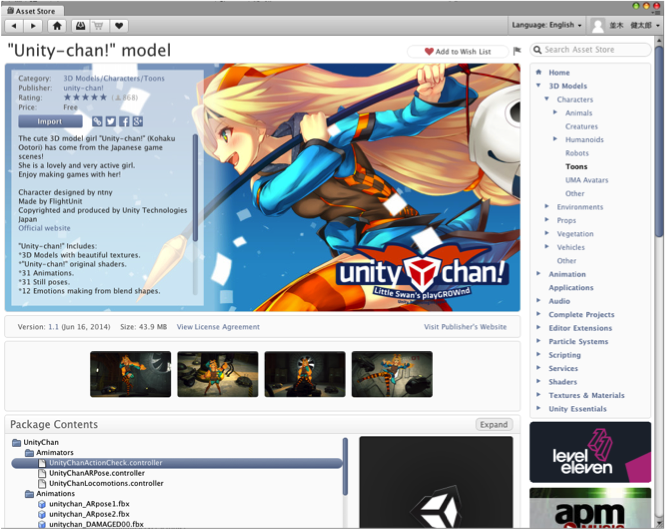Click the Home sidebar house icon
665x529 pixels.
(x=539, y=72)
